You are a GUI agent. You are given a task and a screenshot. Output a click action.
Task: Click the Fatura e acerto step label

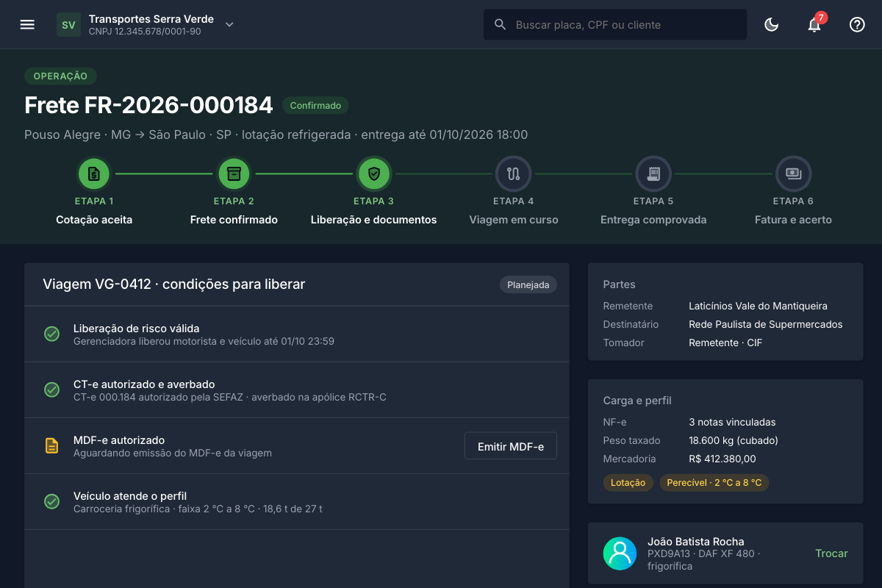pyautogui.click(x=793, y=220)
